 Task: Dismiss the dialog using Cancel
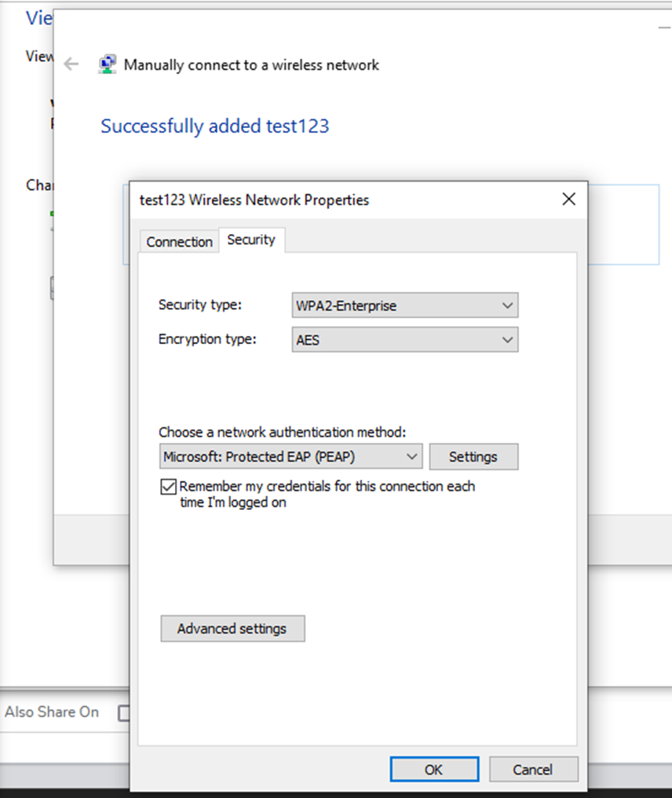534,769
